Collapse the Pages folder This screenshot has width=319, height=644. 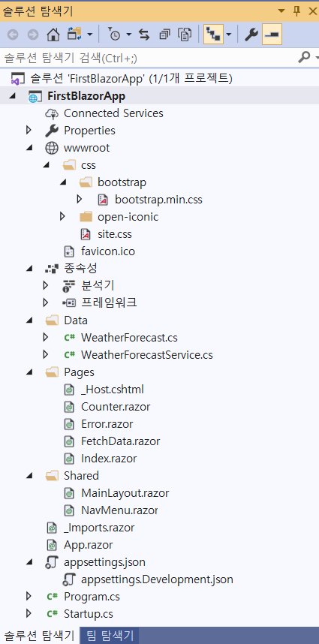coord(29,372)
